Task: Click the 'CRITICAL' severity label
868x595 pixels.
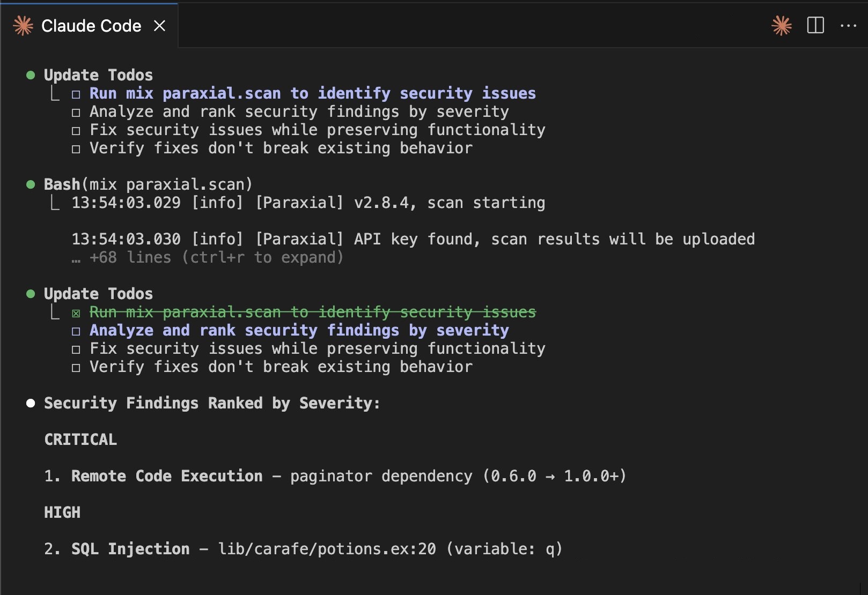Action: point(80,440)
